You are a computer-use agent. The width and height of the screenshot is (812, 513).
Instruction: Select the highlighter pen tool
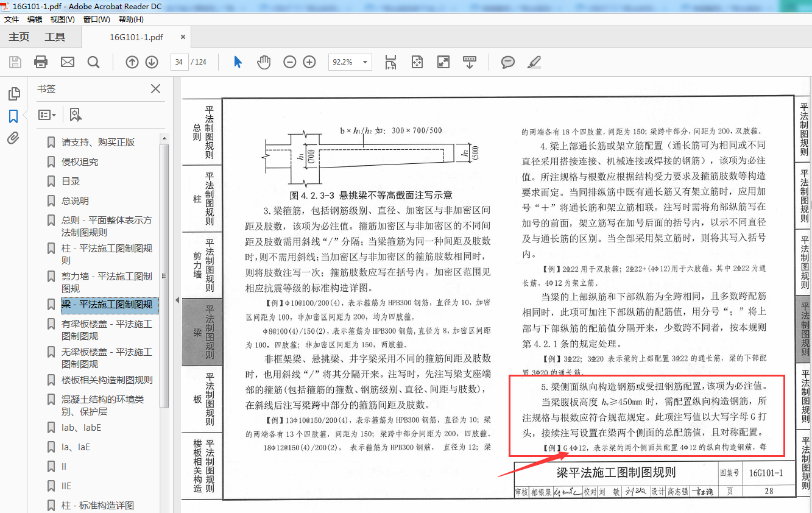tap(534, 62)
